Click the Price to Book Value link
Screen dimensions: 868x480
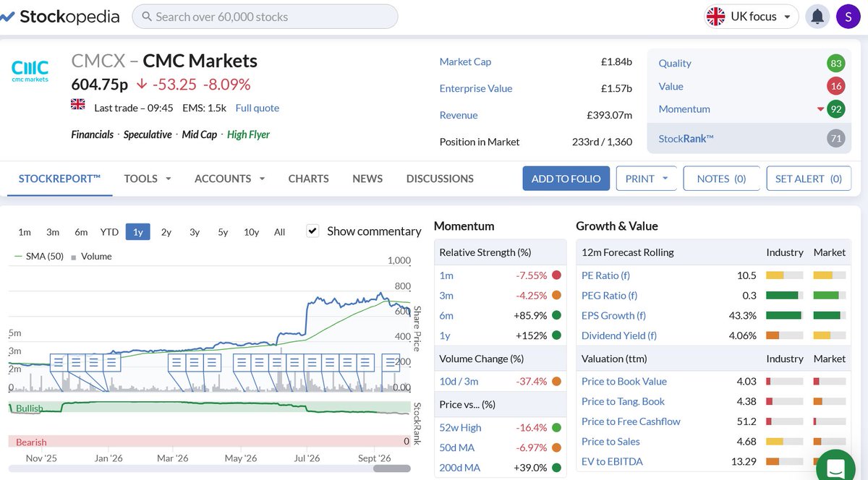tap(624, 381)
